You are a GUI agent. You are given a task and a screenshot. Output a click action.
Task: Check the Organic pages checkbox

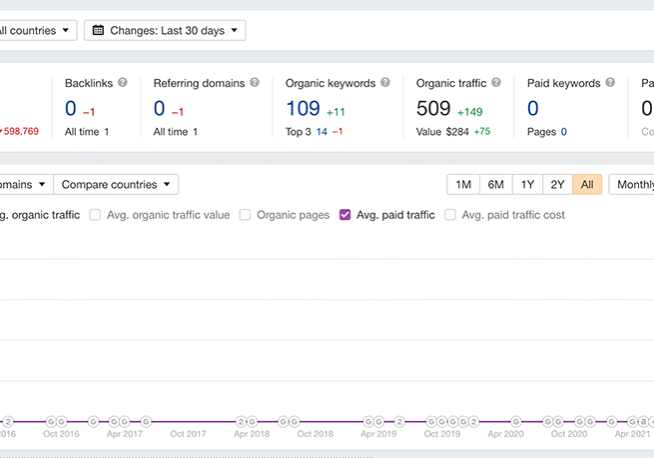[x=245, y=215]
